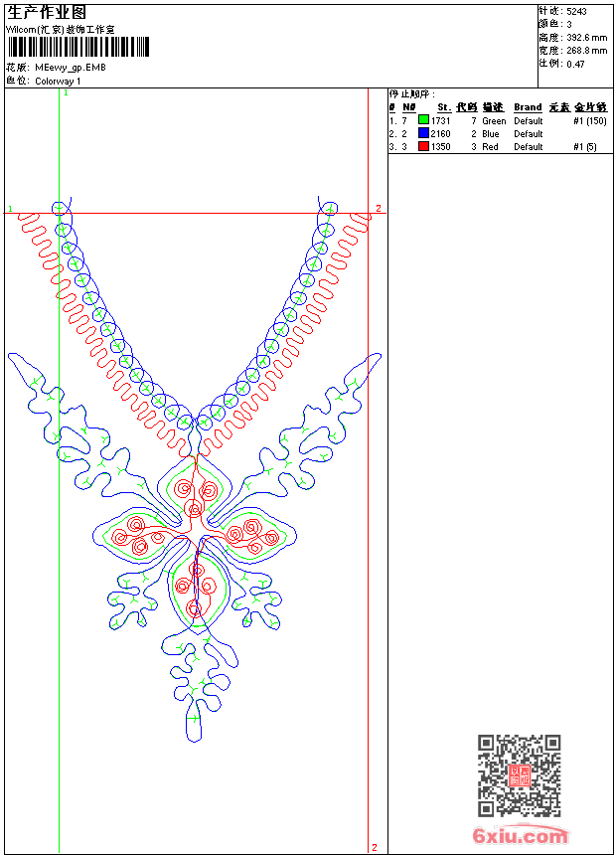
Task: Click the 'Blue' color description text
Action: point(491,133)
